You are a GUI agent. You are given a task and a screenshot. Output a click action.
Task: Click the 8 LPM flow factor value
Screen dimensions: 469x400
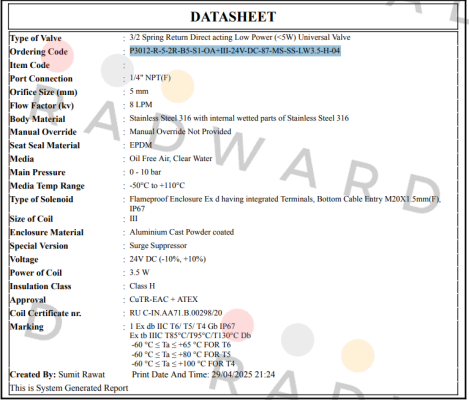(141, 105)
